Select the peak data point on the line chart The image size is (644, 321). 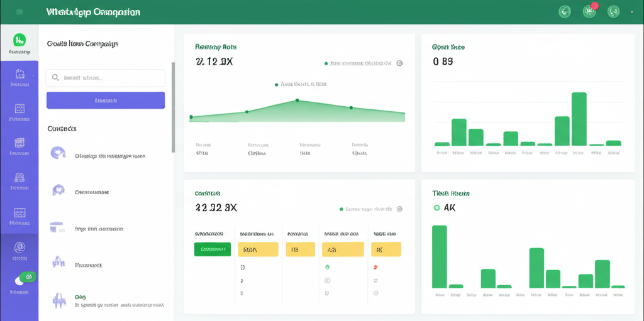point(297,100)
